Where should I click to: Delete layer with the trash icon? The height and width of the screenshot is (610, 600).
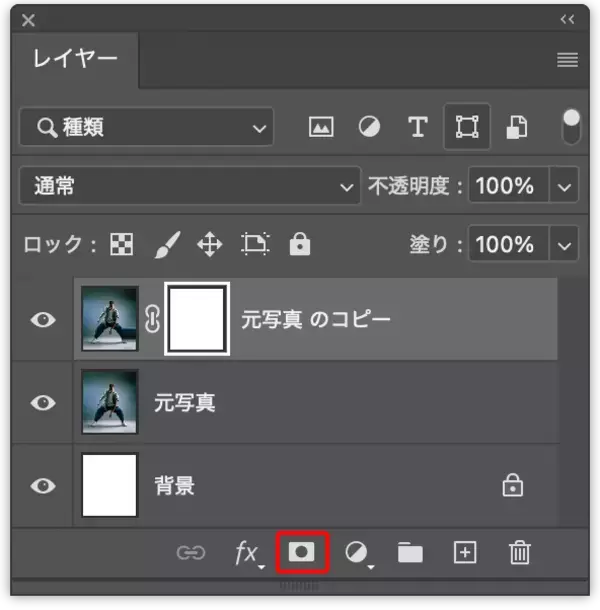click(x=520, y=552)
